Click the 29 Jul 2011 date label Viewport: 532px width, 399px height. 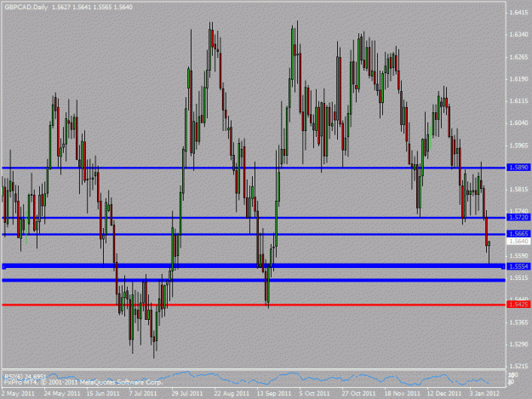pyautogui.click(x=187, y=393)
